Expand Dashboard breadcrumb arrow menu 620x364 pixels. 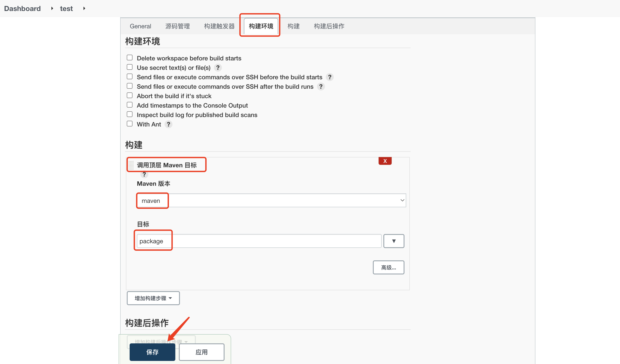coord(52,8)
